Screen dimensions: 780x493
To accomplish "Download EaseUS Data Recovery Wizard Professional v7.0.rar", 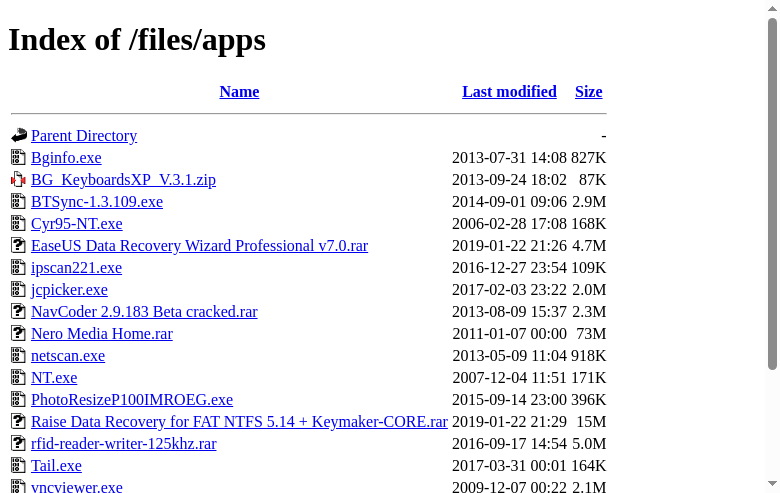I will click(x=199, y=245).
